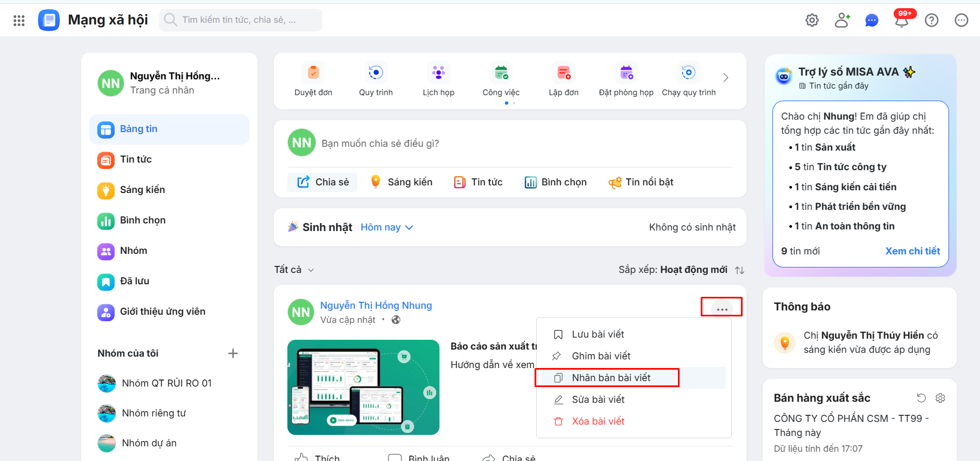Add a new group with plus icon

(233, 353)
